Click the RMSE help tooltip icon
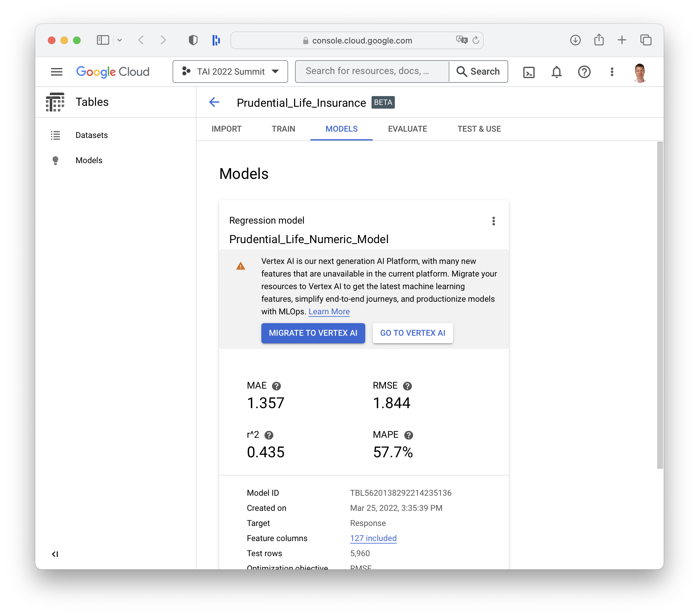Image resolution: width=699 pixels, height=616 pixels. [x=407, y=386]
